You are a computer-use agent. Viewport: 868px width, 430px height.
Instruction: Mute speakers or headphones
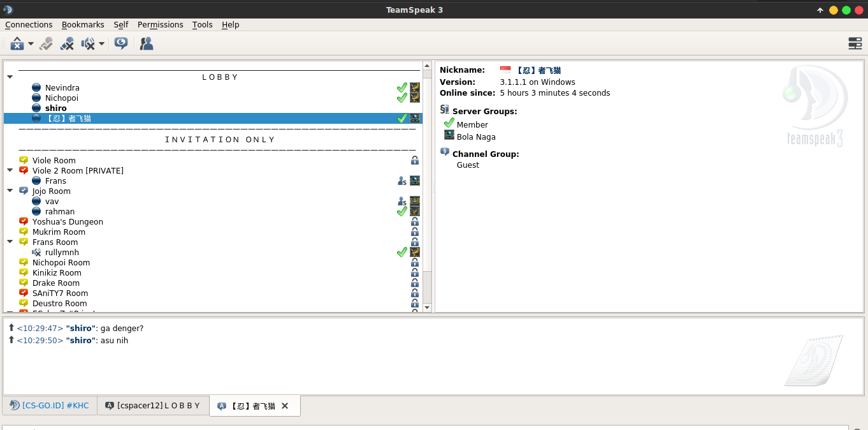point(88,43)
